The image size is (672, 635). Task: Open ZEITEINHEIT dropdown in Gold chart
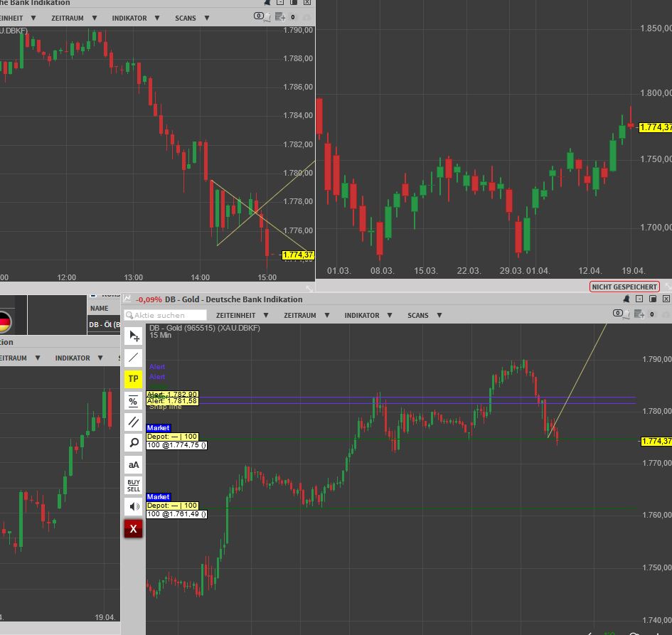click(242, 315)
